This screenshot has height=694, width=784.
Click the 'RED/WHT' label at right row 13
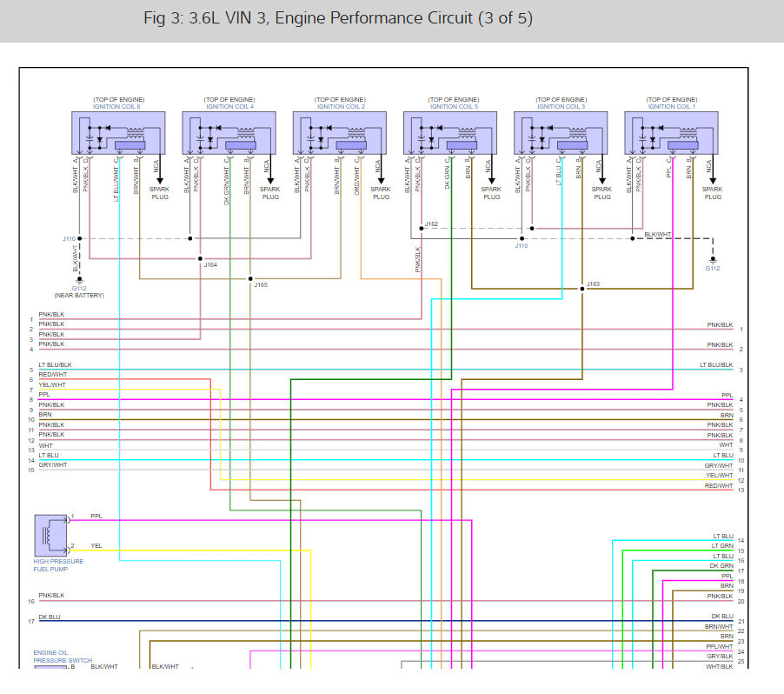[719, 486]
